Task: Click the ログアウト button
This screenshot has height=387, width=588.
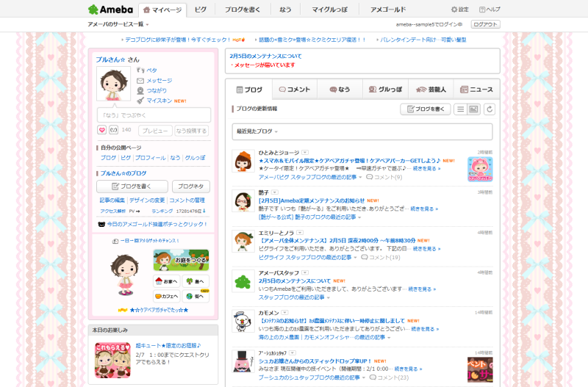Action: pos(485,24)
